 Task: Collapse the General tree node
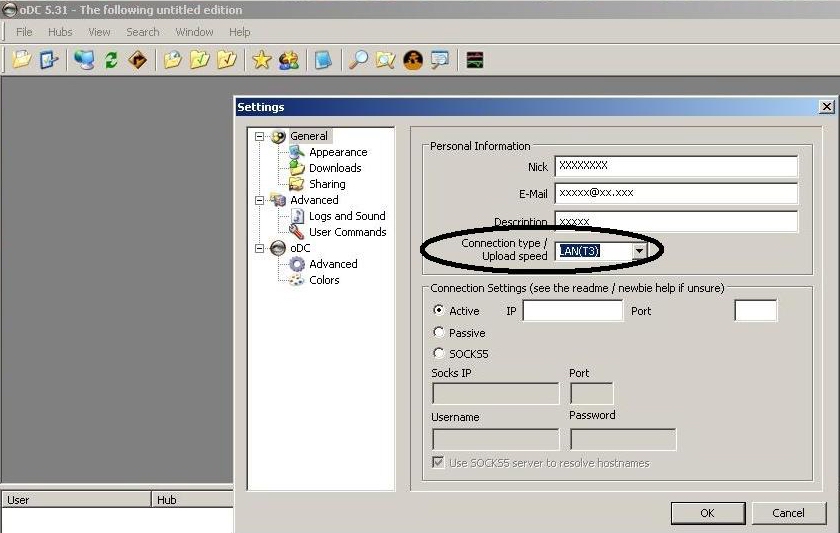[259, 136]
